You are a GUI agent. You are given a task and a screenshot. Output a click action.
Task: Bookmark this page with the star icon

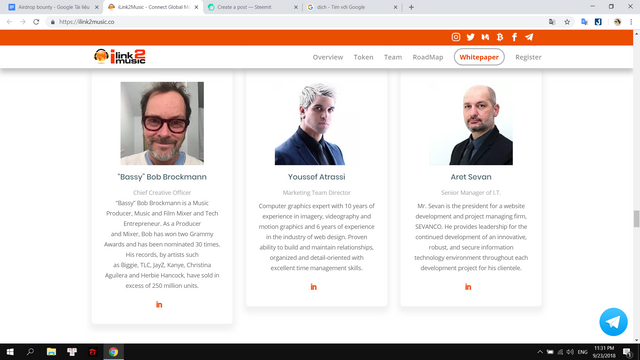pyautogui.click(x=567, y=22)
